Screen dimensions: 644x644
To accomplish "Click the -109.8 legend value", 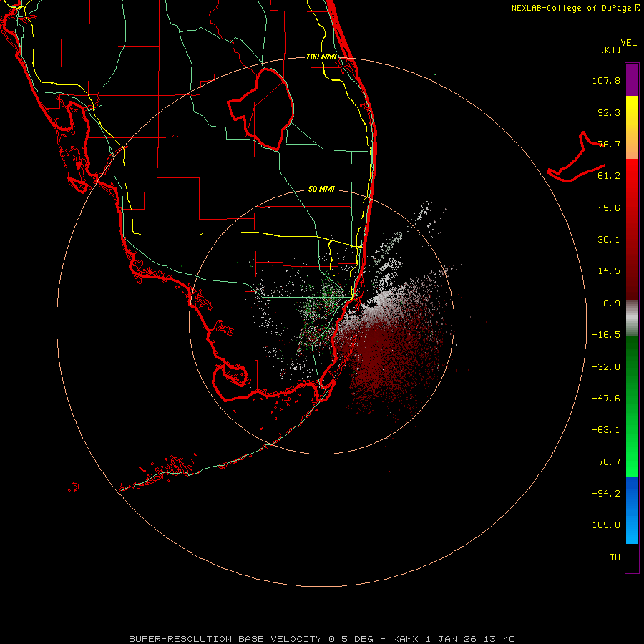I will point(603,525).
